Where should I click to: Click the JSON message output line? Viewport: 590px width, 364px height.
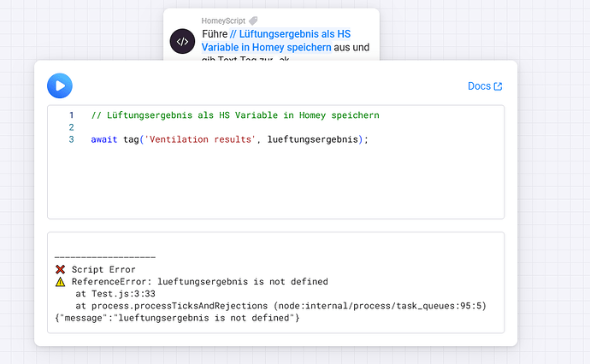point(177,318)
